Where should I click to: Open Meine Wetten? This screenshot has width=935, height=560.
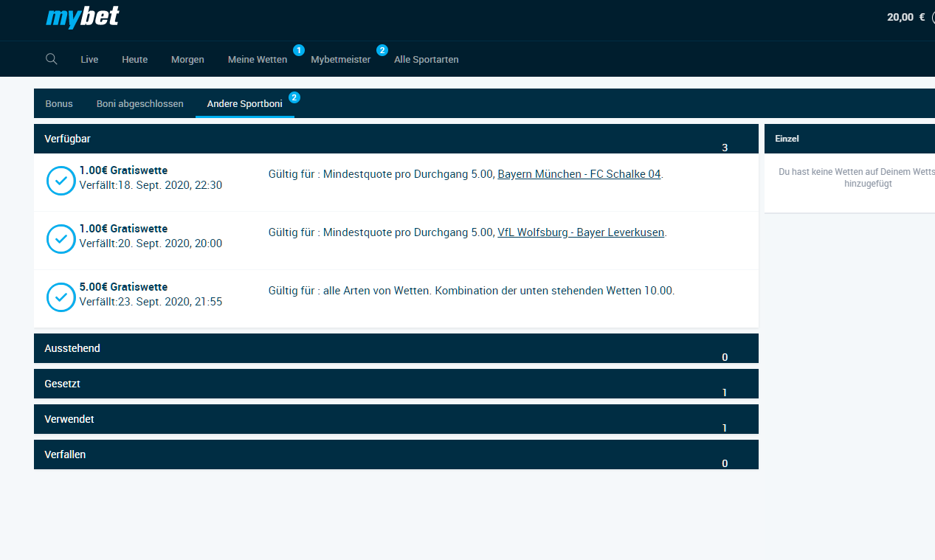coord(258,60)
